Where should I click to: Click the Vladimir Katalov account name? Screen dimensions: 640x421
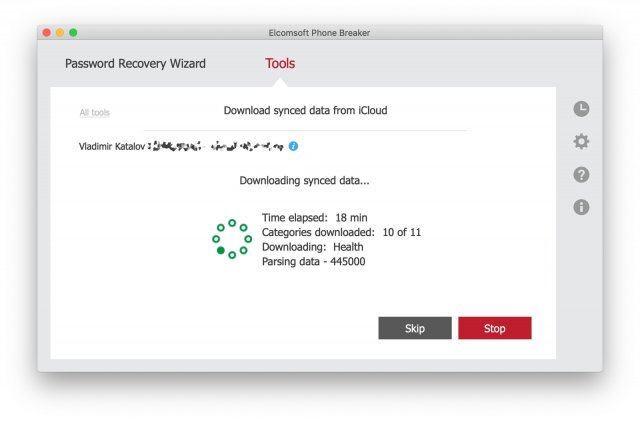click(x=111, y=146)
